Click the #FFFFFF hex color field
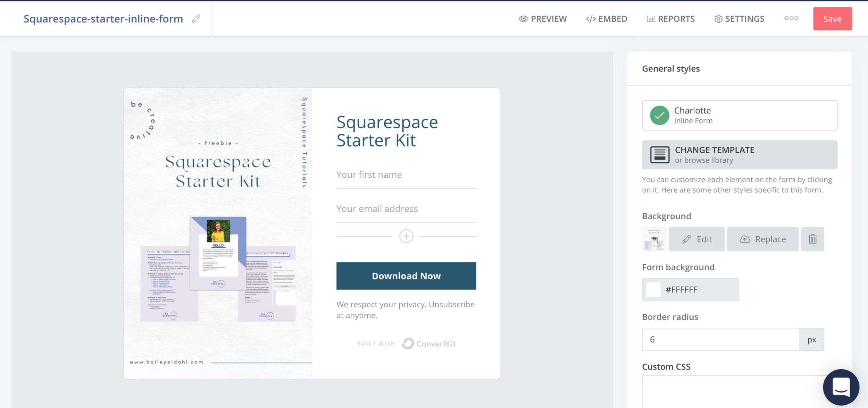Viewport: 868px width, 408px height. (690, 289)
